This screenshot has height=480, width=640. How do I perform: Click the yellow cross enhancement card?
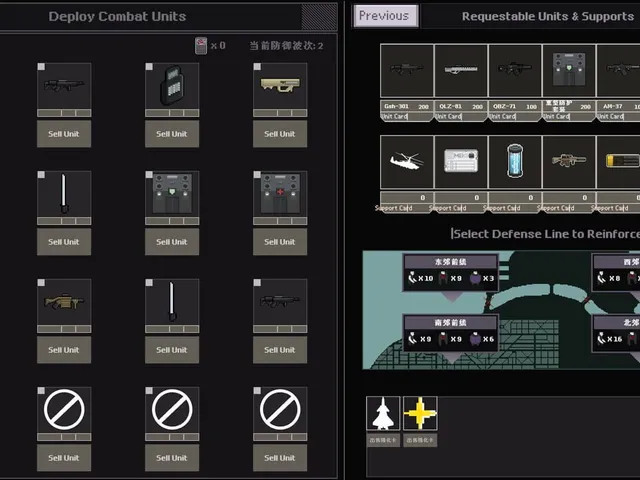pos(420,413)
